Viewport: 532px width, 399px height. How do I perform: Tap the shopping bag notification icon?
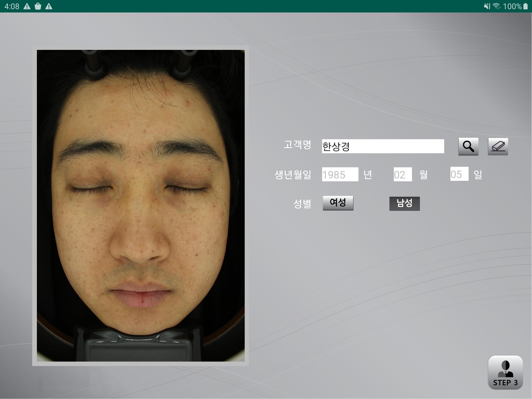[38, 6]
